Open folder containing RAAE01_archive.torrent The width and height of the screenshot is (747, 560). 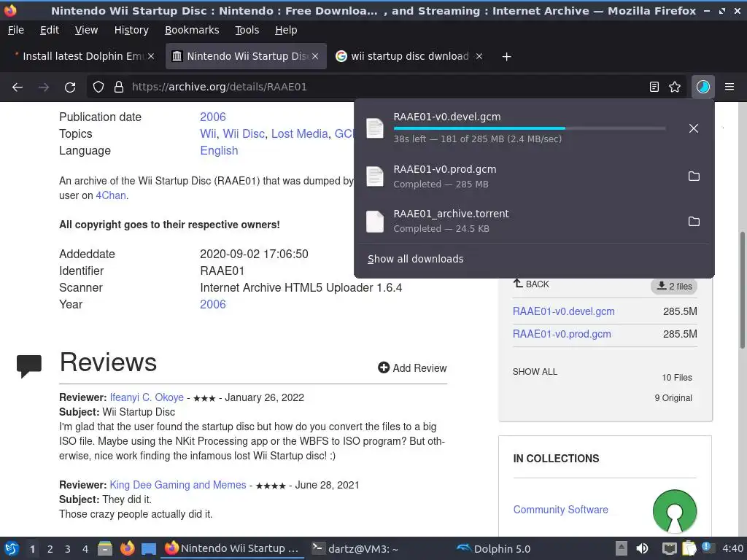[x=694, y=222]
